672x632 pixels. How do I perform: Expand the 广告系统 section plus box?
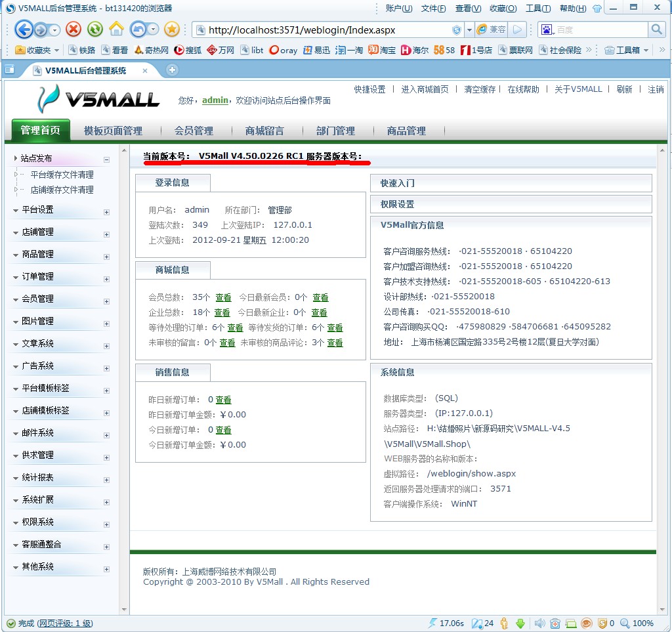point(107,368)
